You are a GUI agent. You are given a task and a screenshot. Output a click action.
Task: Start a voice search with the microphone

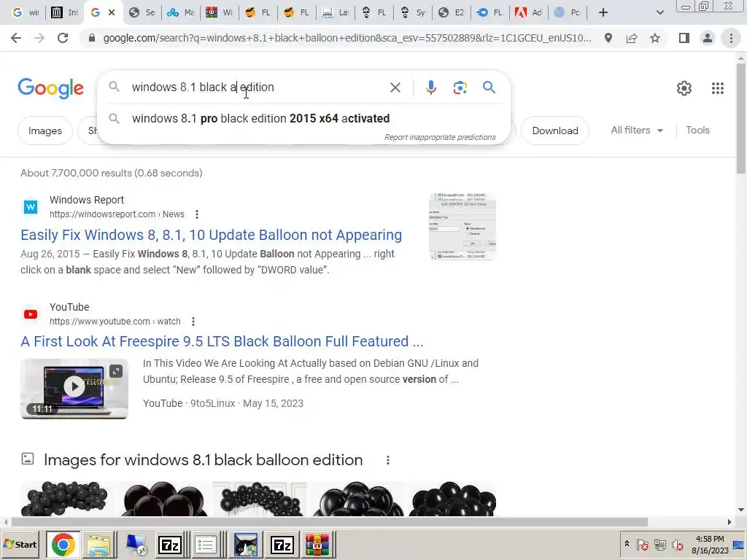[430, 87]
